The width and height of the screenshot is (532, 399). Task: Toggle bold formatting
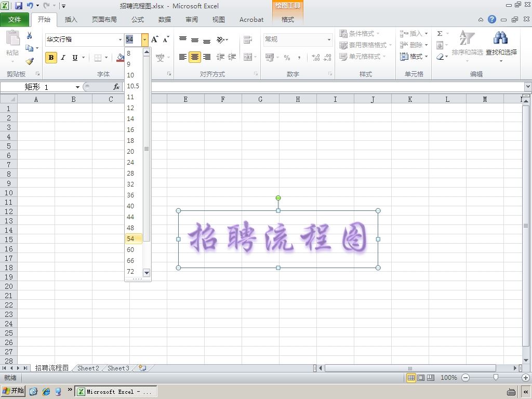tap(51, 57)
